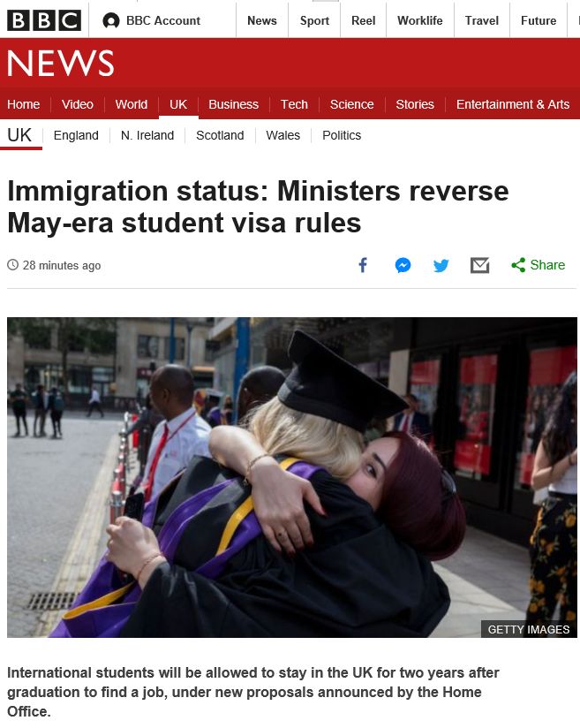Click the BBC NEWS banner logo

[x=60, y=63]
